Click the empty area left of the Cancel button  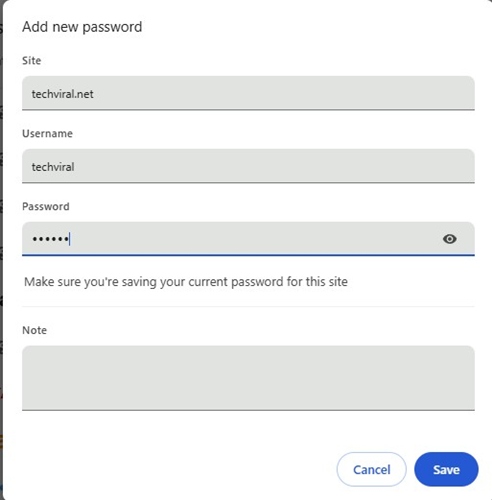(177, 469)
